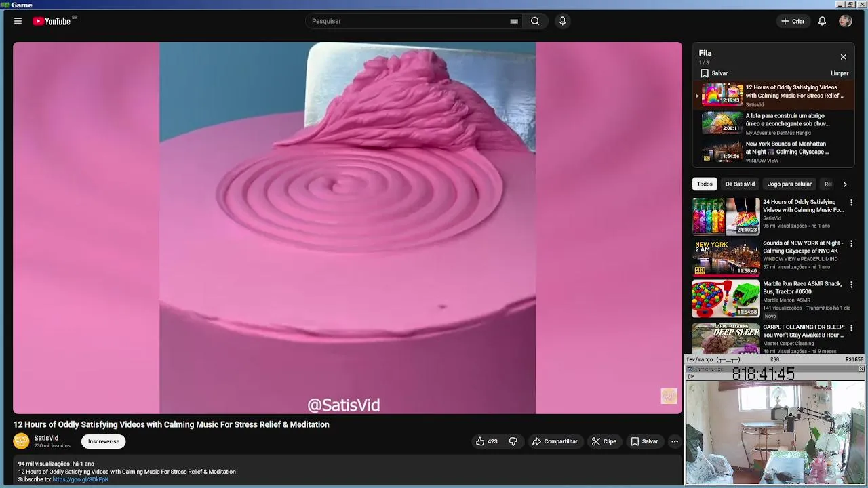Open the File menu in Camera.exe window
The image size is (868, 488).
691,376
